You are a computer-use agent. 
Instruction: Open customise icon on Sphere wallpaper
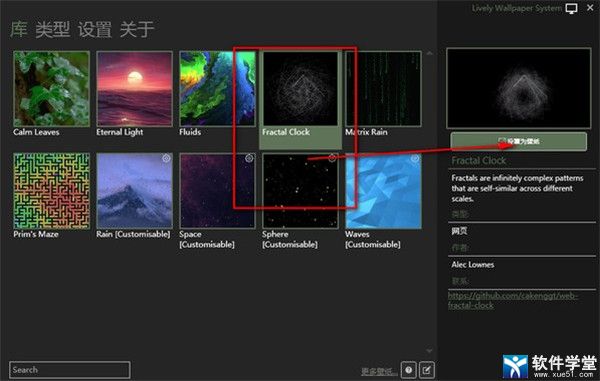point(332,158)
